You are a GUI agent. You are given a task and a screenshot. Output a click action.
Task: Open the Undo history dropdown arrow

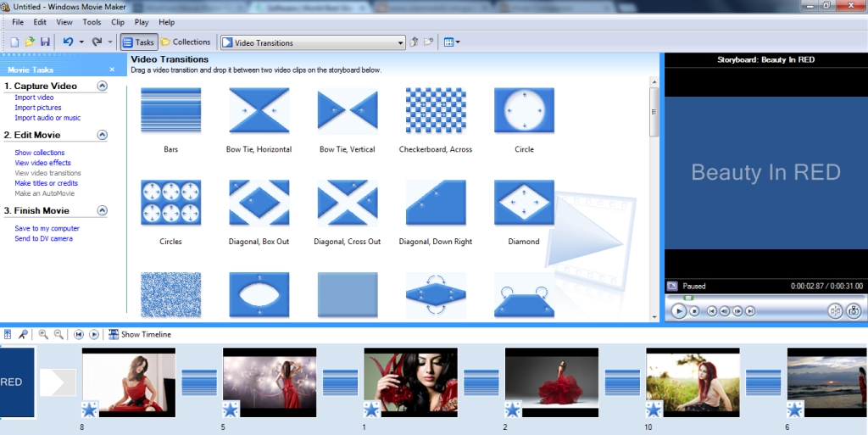pyautogui.click(x=81, y=42)
